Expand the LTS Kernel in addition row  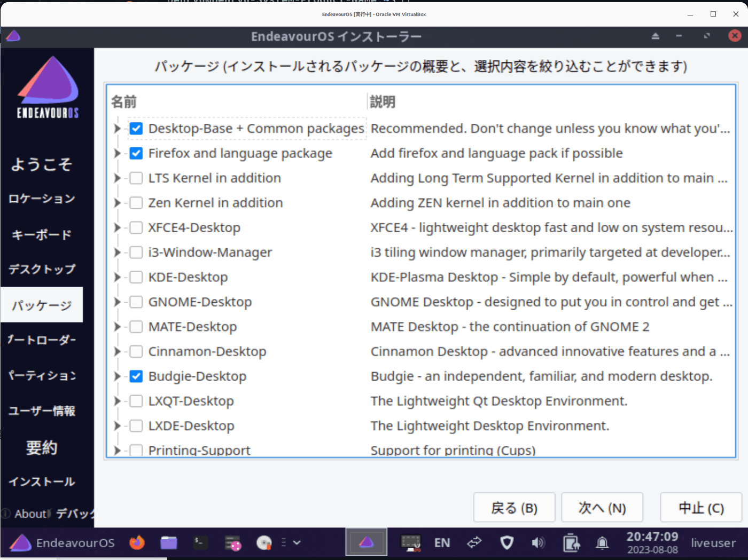(x=117, y=178)
